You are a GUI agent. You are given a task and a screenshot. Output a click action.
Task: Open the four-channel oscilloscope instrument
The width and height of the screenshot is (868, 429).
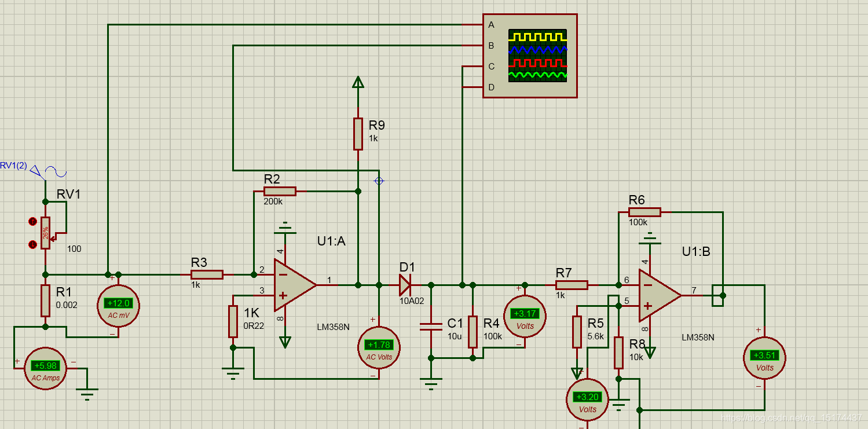pos(530,56)
